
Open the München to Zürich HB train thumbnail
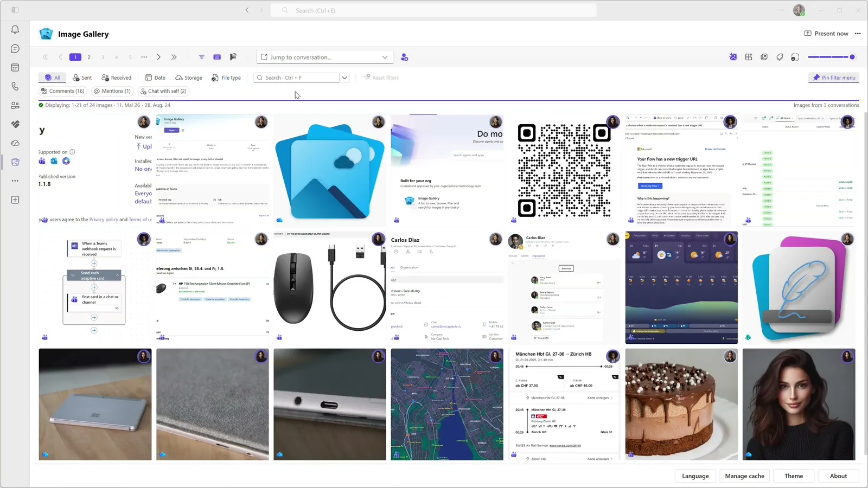(x=564, y=404)
